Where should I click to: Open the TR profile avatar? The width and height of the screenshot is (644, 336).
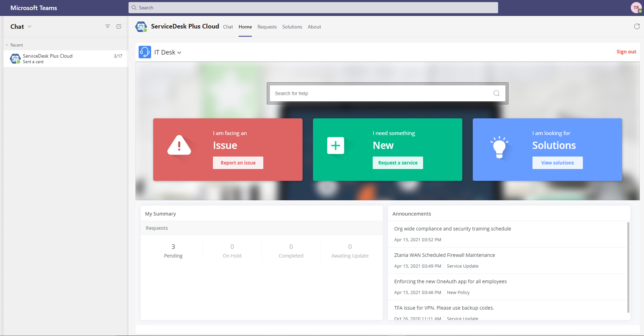[636, 8]
